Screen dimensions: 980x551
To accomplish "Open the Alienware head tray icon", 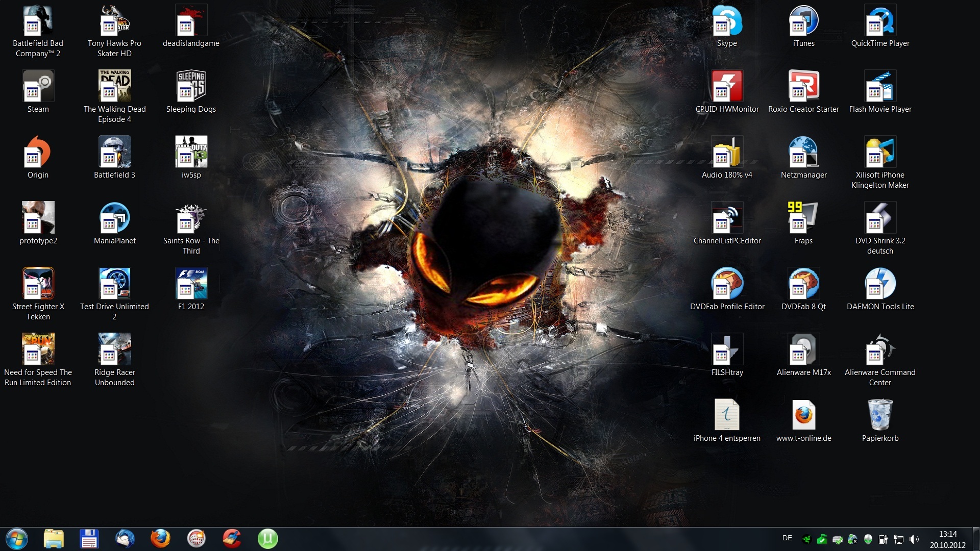I will click(868, 539).
